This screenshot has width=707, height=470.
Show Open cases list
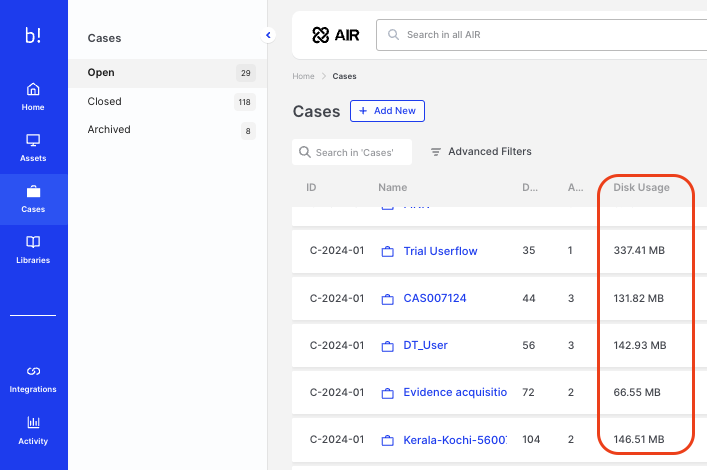point(101,73)
